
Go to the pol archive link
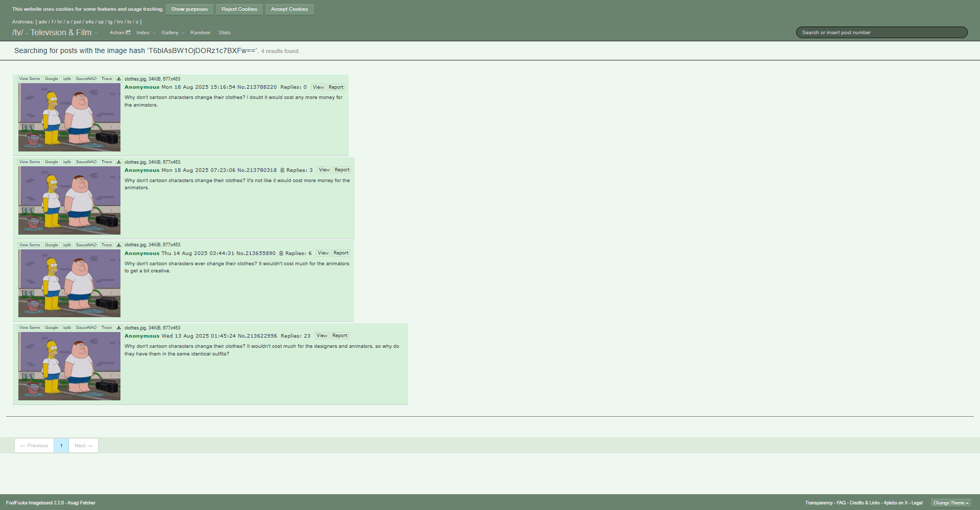(x=78, y=22)
